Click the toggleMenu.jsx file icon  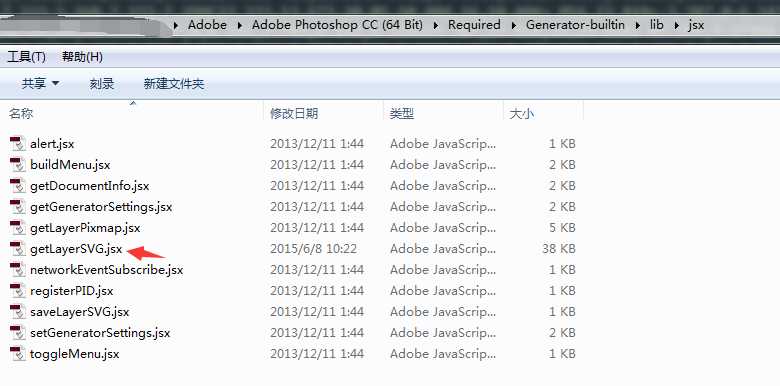[x=17, y=354]
